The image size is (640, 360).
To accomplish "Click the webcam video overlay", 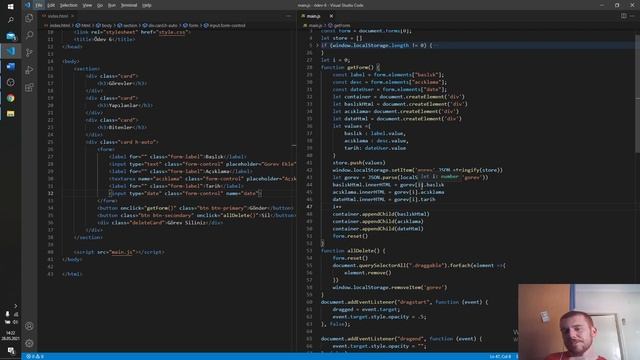I will (579, 322).
